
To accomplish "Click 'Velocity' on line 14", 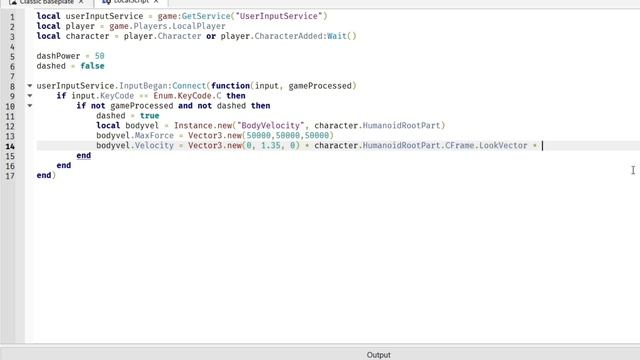I will [x=154, y=145].
